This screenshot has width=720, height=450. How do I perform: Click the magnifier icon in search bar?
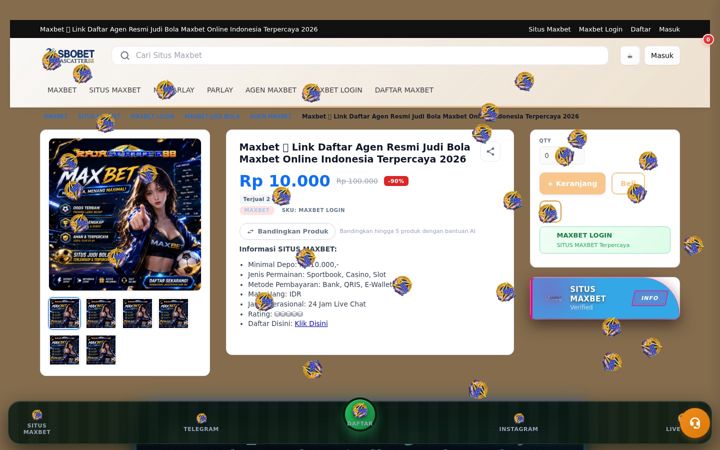pyautogui.click(x=125, y=56)
